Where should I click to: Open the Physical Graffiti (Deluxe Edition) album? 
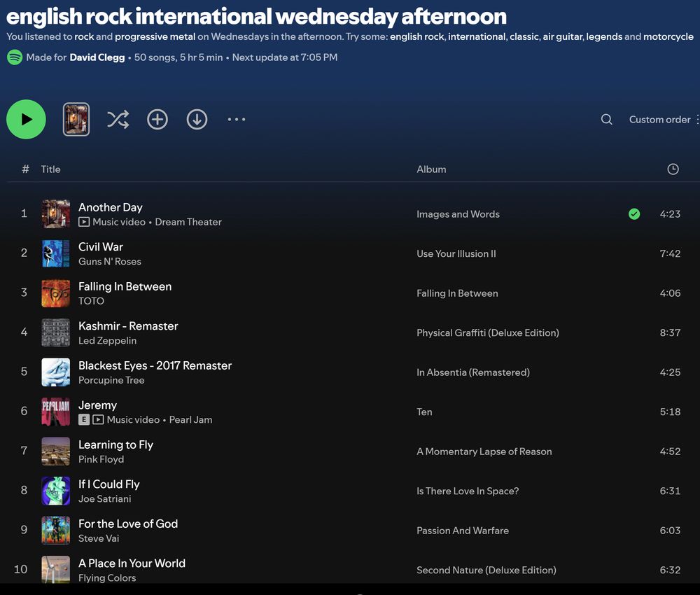coord(487,332)
